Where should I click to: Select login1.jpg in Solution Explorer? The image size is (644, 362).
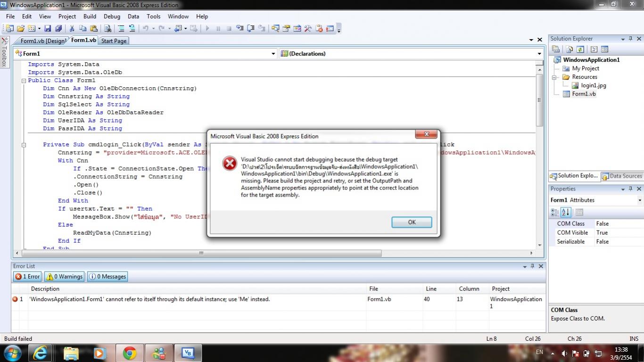click(594, 85)
